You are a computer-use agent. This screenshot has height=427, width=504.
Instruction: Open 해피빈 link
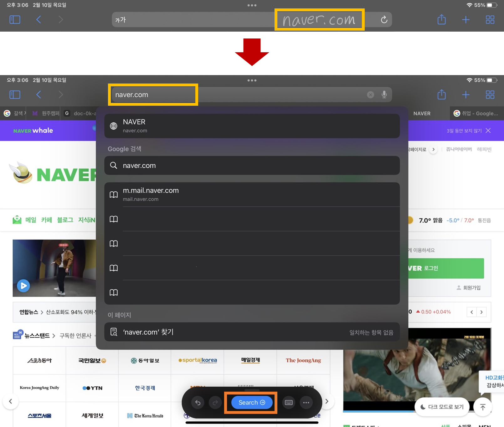click(484, 150)
